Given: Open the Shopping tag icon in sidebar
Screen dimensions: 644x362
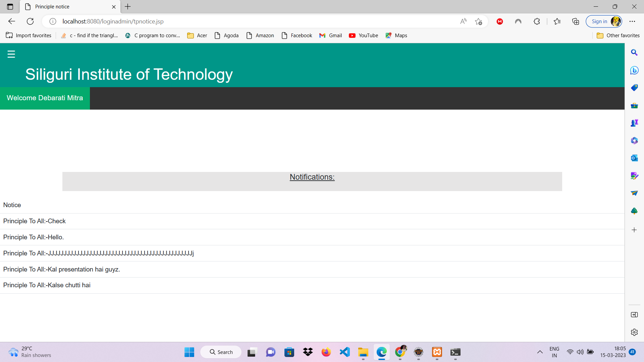Looking at the screenshot, I should click(x=635, y=87).
